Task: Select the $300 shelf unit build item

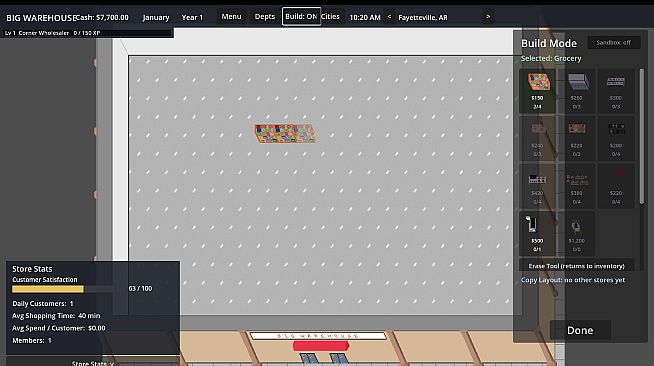Action: coord(616,91)
